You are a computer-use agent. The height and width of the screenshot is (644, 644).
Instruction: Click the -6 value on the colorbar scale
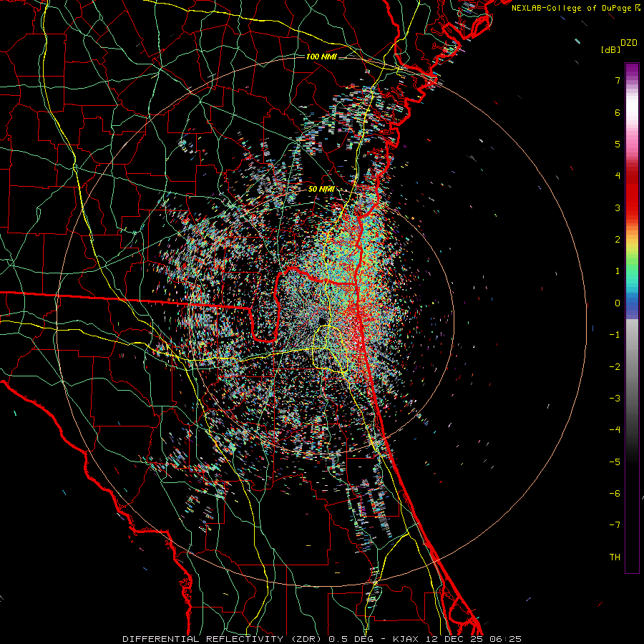click(615, 494)
